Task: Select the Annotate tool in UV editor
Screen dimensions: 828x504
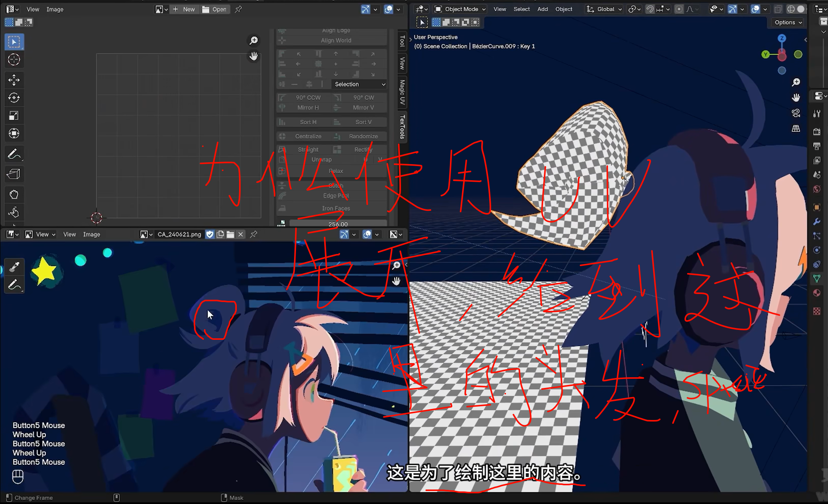Action: pos(14,154)
